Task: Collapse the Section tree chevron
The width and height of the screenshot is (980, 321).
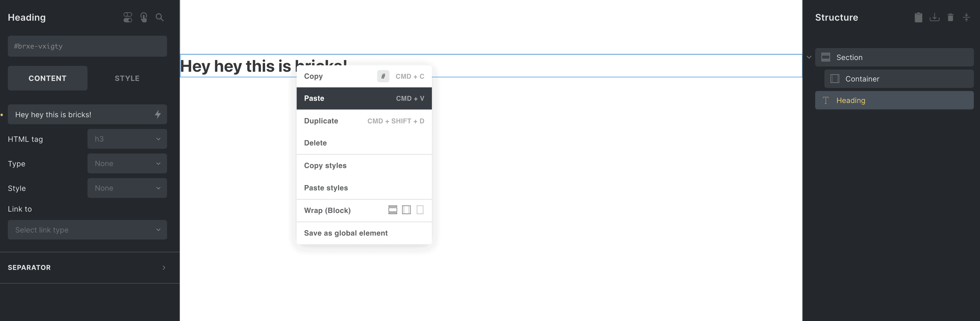Action: (809, 58)
